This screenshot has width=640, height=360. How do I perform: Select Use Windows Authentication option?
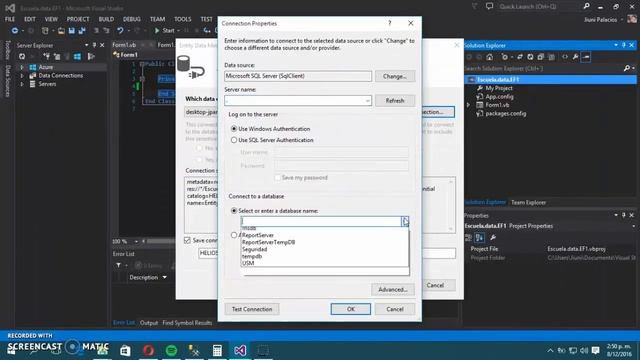click(x=234, y=129)
